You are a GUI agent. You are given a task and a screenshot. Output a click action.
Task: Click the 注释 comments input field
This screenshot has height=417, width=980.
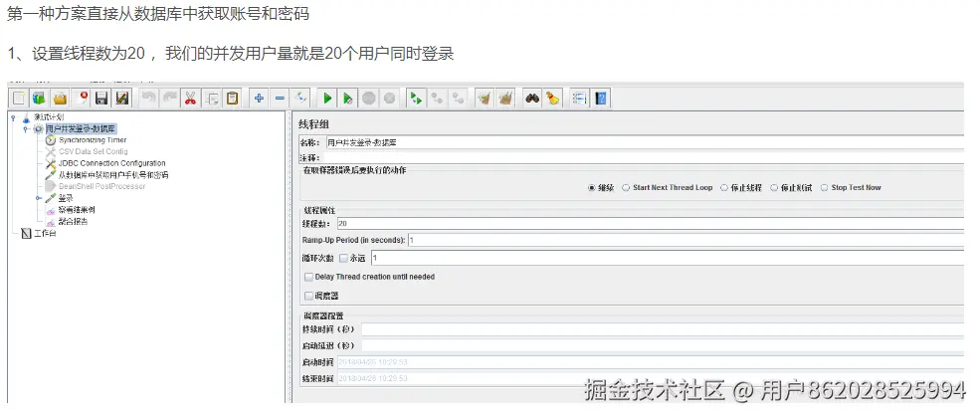pos(645,157)
